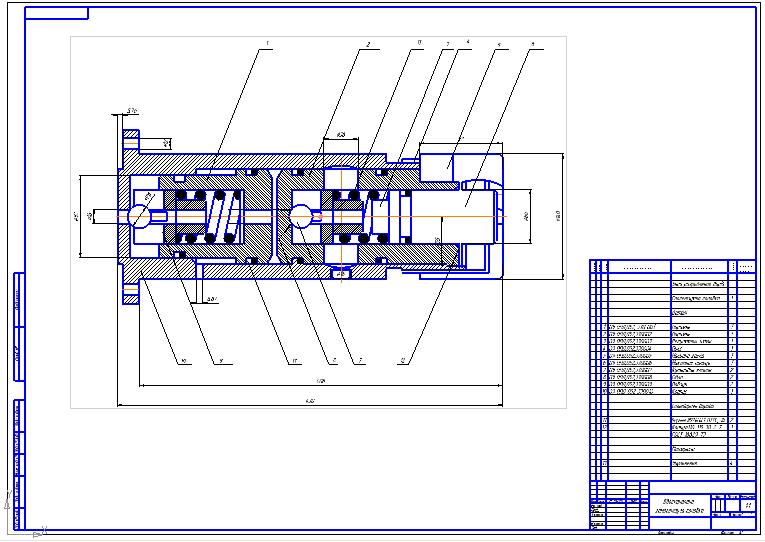Click the title cell in the title block
Viewport: 765px width, 542px height.
pos(679,506)
